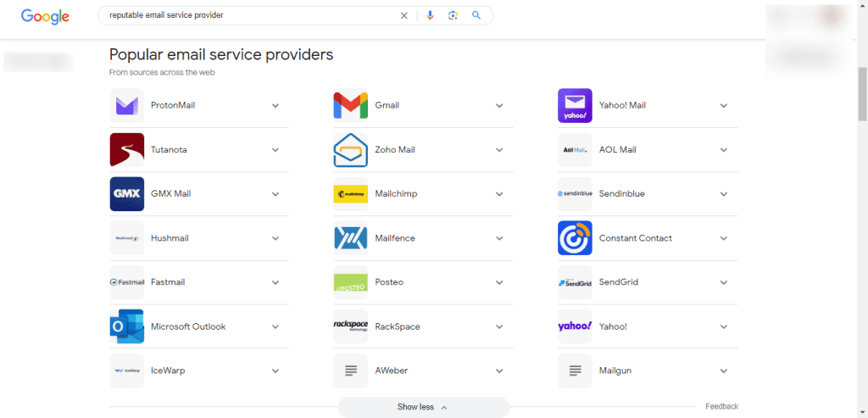Collapse the list with Show less
This screenshot has width=868, height=418.
pos(423,407)
